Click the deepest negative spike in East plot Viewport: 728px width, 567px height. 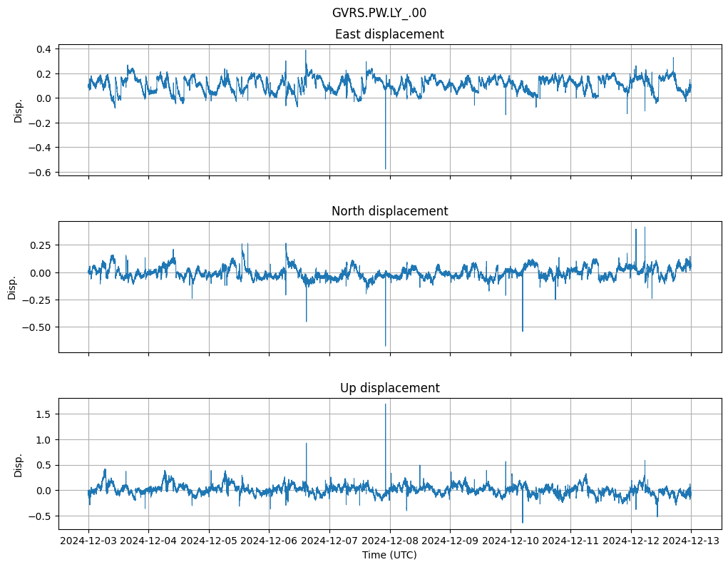[386, 168]
